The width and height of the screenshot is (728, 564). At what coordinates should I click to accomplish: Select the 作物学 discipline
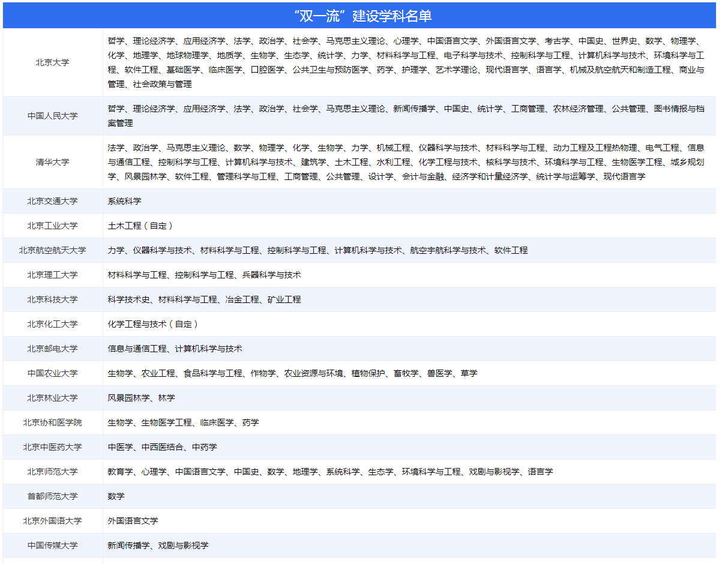(263, 373)
